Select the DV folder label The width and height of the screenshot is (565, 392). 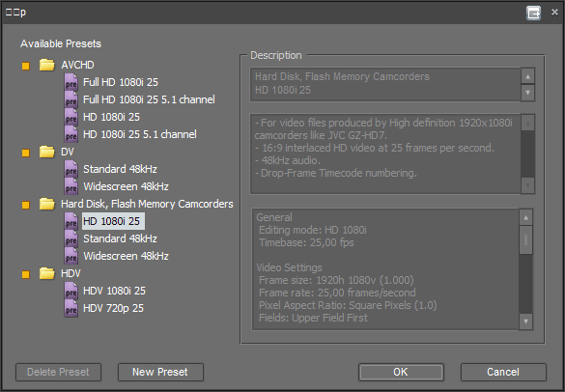(x=68, y=152)
